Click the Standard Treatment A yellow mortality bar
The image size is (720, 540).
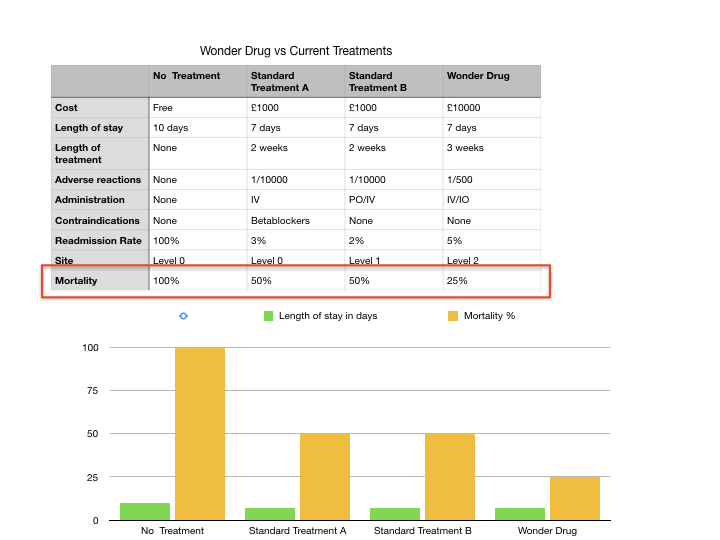coord(325,477)
